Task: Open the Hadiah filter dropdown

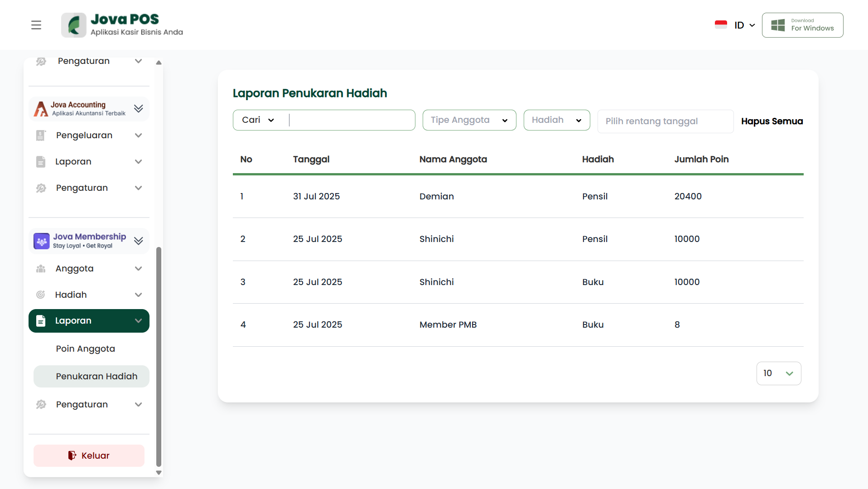Action: (x=556, y=120)
